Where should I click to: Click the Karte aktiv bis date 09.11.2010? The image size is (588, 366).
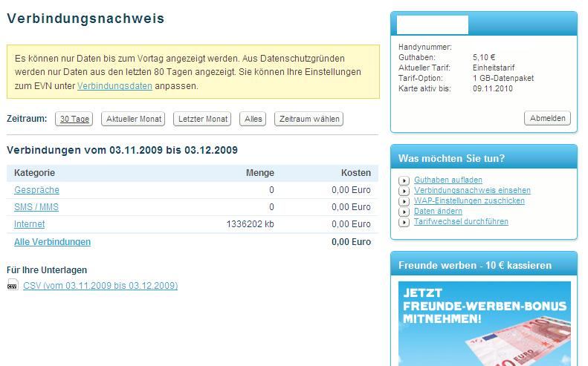point(492,89)
